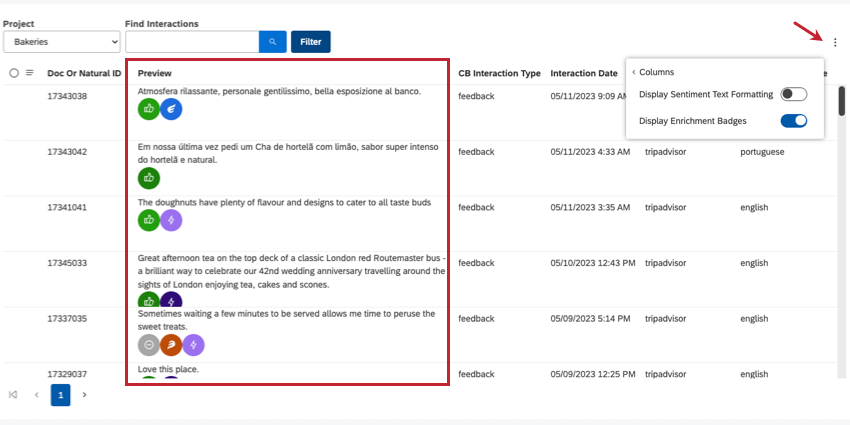Click the list menu icon in header
The height and width of the screenshot is (425, 850).
click(x=30, y=73)
